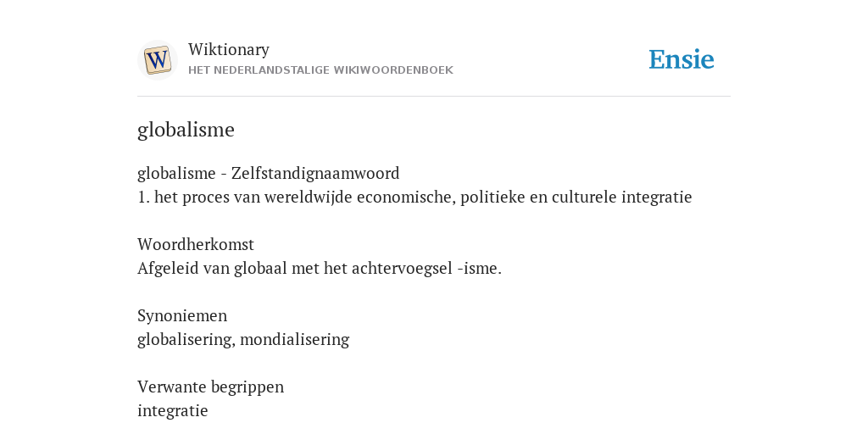
Task: Click the synonym mondialisering
Action: pyautogui.click(x=294, y=339)
